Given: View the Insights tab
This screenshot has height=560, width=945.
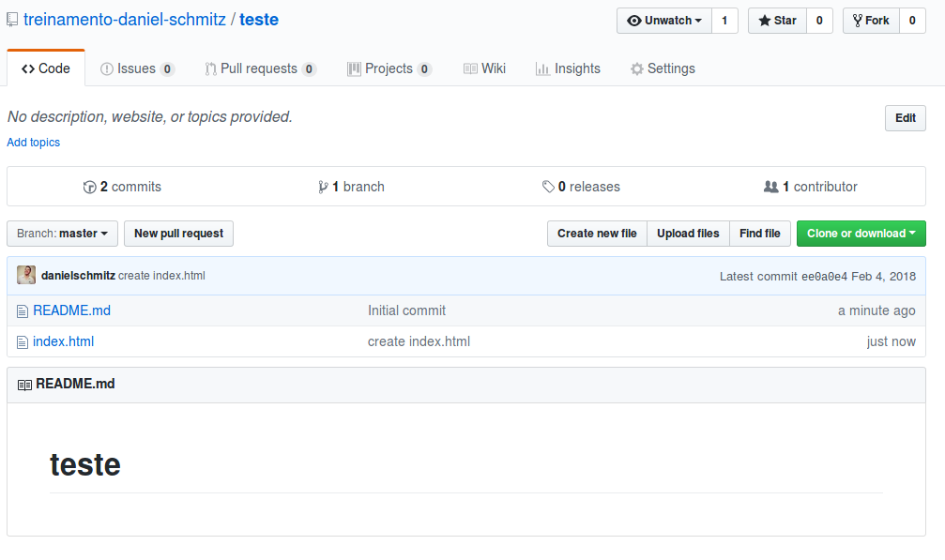Looking at the screenshot, I should click(568, 68).
